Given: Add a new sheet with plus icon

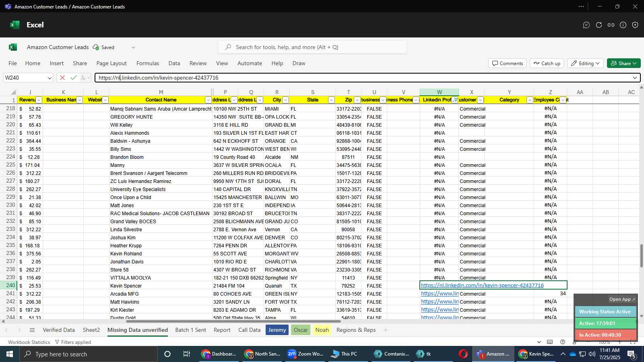Looking at the screenshot, I should click(386, 330).
